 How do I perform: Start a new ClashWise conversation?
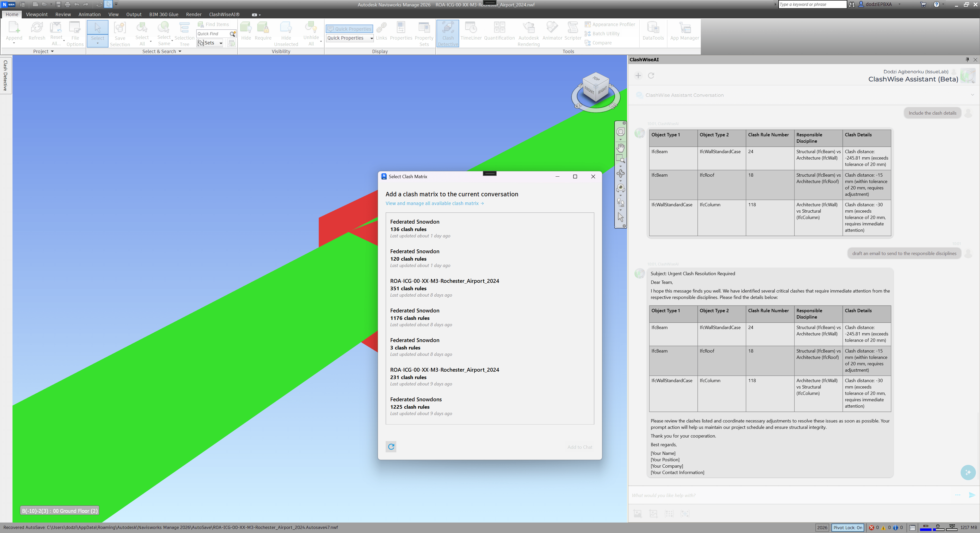[638, 76]
